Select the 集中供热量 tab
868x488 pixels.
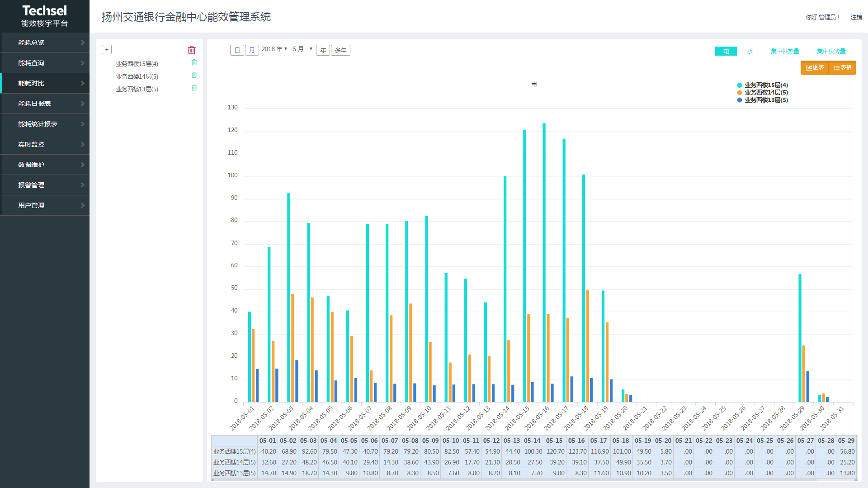785,52
